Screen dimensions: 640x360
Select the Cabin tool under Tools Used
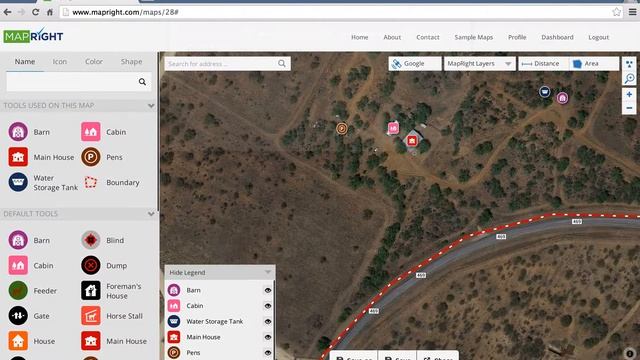91,132
